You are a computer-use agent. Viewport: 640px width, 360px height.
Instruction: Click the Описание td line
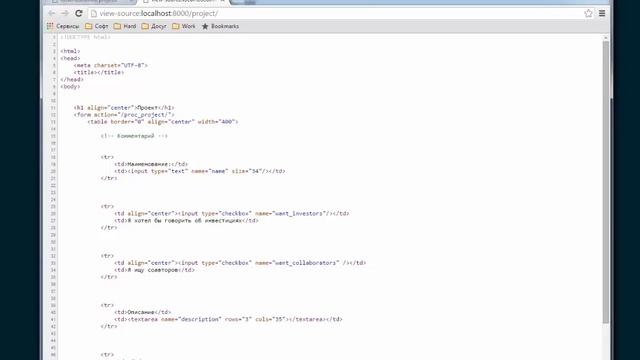point(142,312)
